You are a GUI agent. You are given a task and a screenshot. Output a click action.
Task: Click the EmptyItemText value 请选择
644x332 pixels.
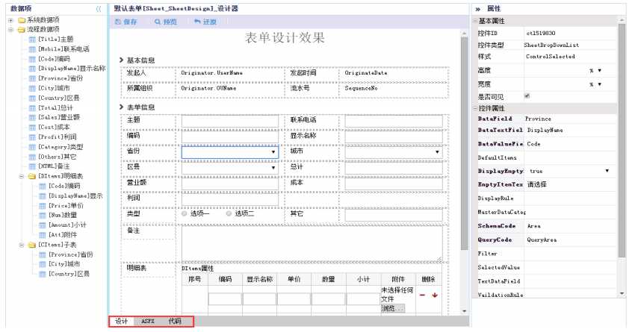pyautogui.click(x=537, y=185)
